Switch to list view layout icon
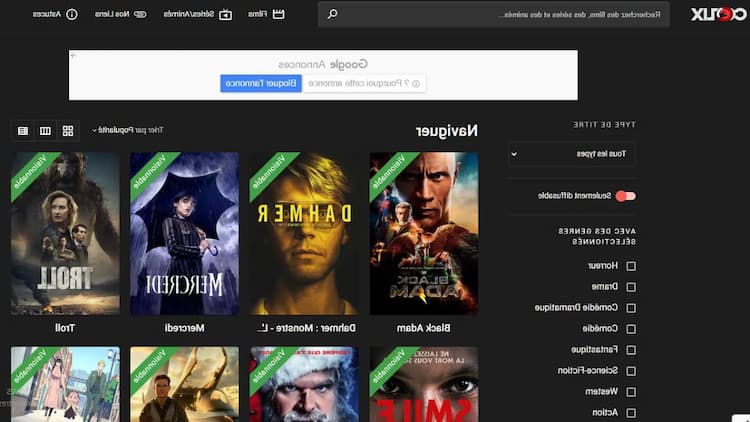This screenshot has width=750, height=422. click(x=22, y=131)
